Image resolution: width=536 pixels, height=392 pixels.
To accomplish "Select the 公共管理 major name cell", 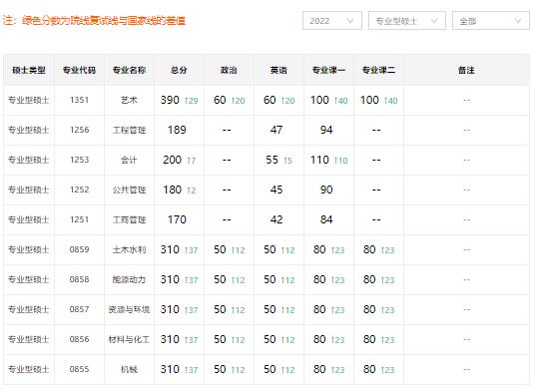I will click(x=129, y=190).
